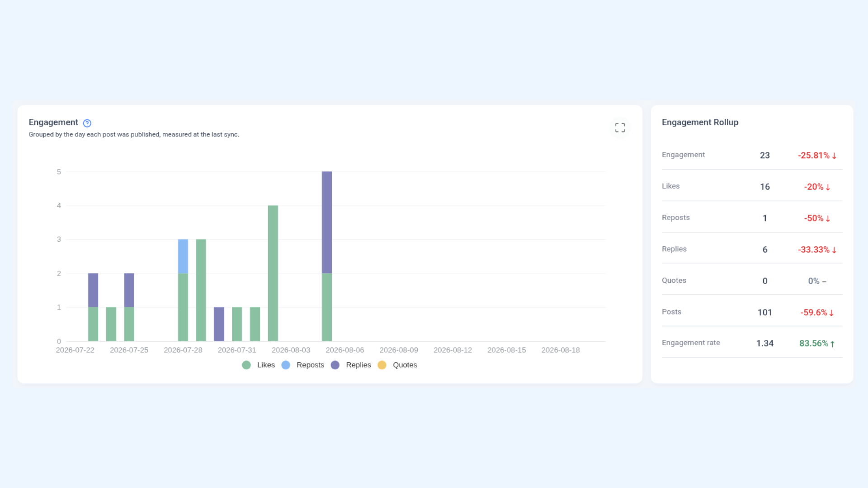The height and width of the screenshot is (488, 868).
Task: Expand the Engagement chart to fullscreen
Action: (620, 128)
